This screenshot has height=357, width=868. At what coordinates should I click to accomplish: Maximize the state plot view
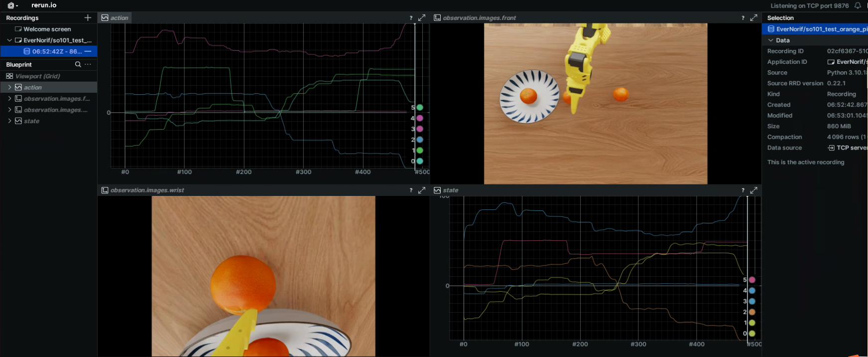754,190
